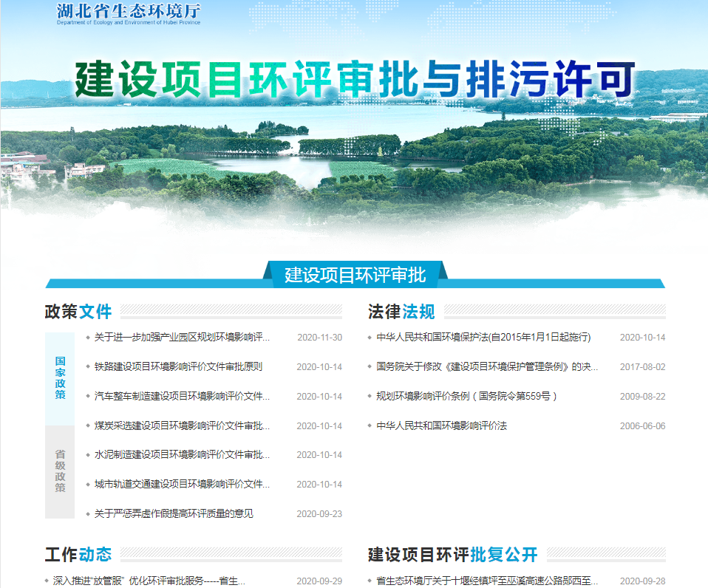Click the 湖北省生态环境厅 site logo
Screen dimensions: 708x588
129,14
